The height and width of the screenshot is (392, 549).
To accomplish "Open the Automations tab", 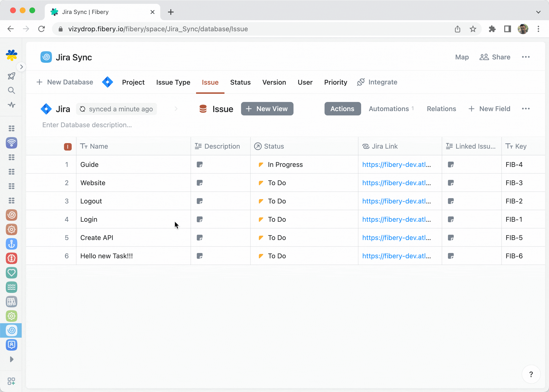I will (x=391, y=109).
